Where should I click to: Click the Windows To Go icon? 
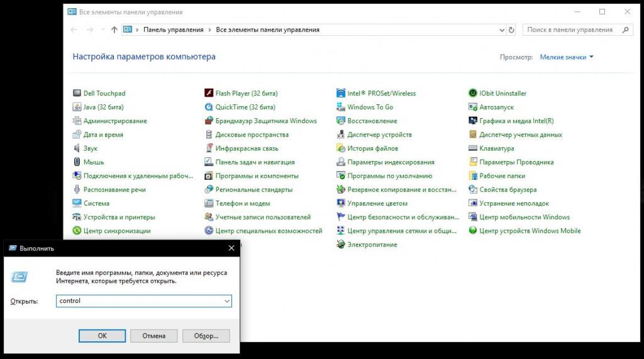pos(340,108)
